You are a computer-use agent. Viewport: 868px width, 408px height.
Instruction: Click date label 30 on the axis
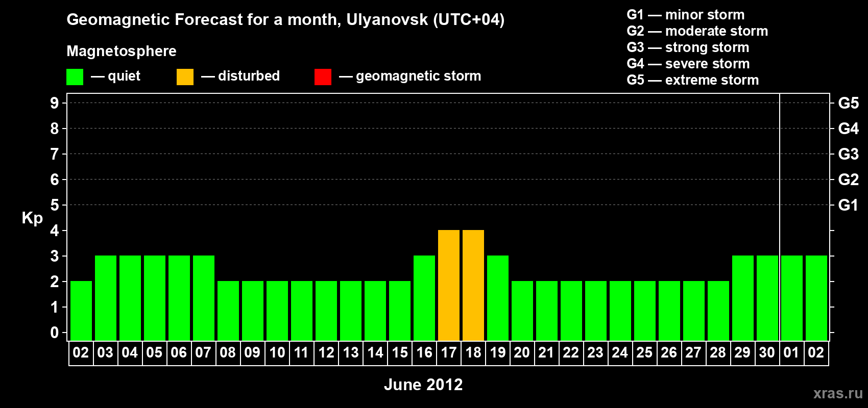767,353
